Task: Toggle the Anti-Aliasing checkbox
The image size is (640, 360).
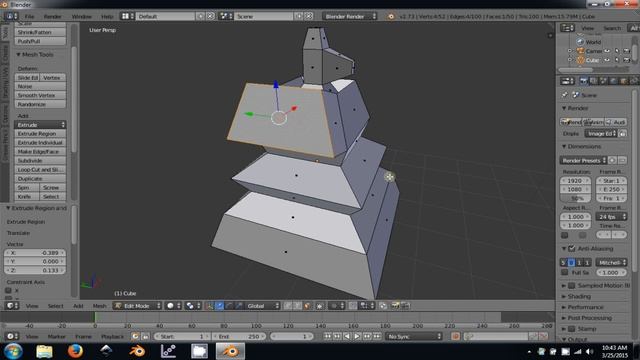Action: click(572, 248)
